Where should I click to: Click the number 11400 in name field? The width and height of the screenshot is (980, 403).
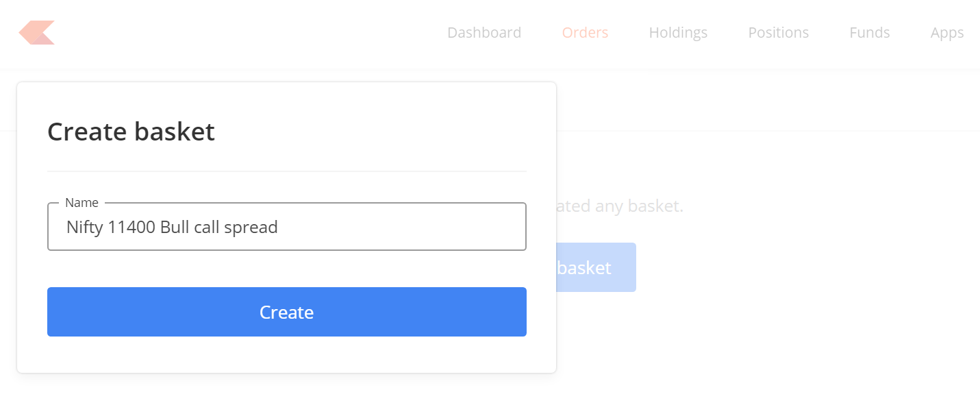(x=131, y=227)
